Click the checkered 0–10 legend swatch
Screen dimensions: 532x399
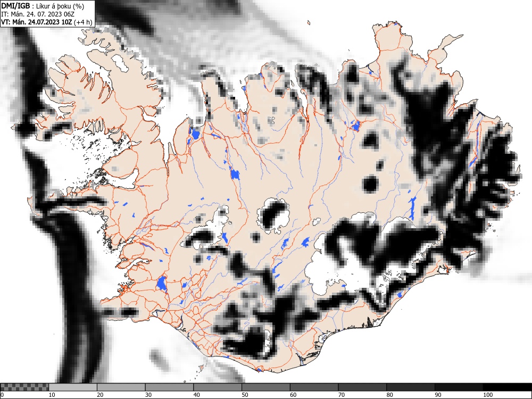tap(24, 387)
